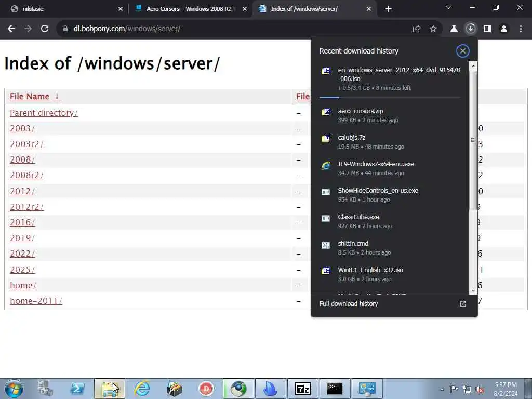Open the full download history external link icon
The height and width of the screenshot is (399, 532).
[463, 304]
